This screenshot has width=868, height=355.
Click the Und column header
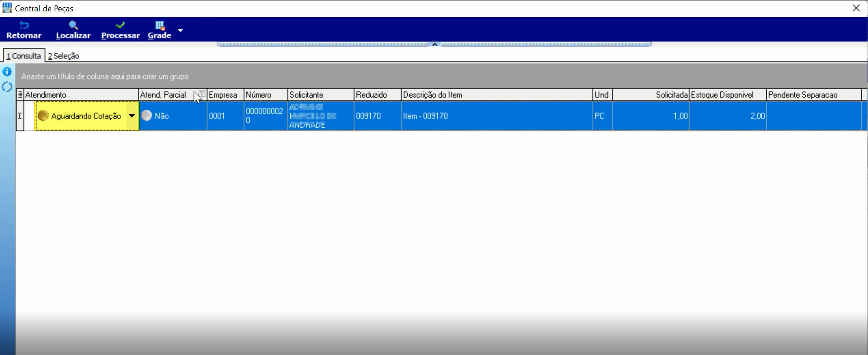tap(603, 95)
